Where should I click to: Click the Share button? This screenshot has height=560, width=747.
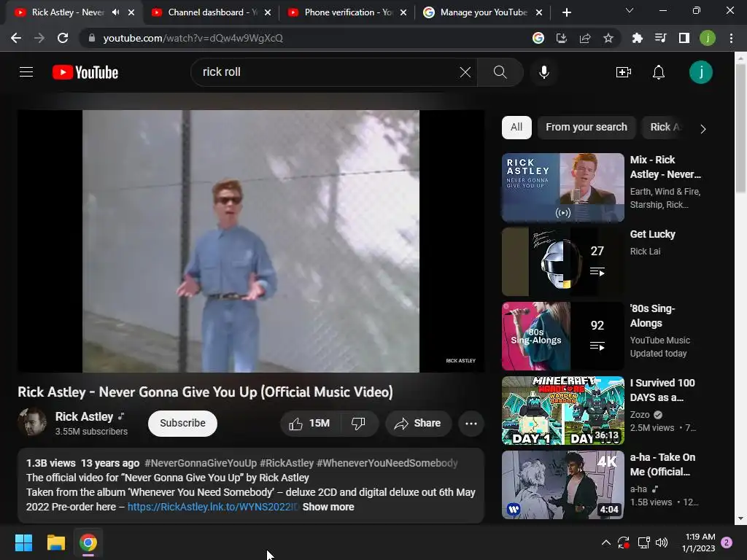click(x=418, y=424)
